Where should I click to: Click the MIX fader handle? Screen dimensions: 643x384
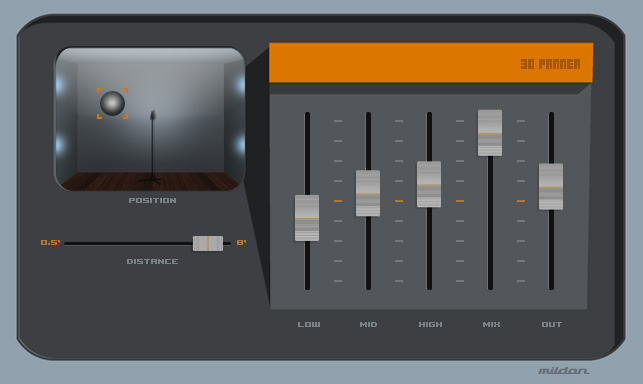click(x=490, y=133)
